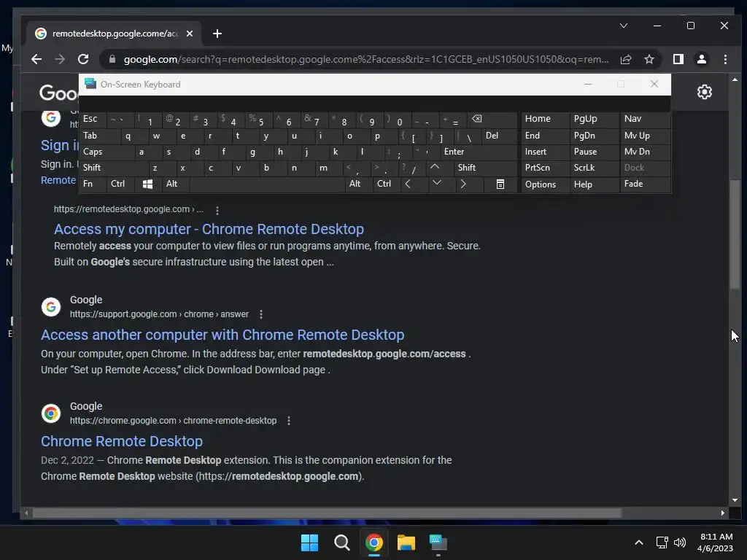This screenshot has height=560, width=747.
Task: Tap the Backspace key on keyboard
Action: 477,119
